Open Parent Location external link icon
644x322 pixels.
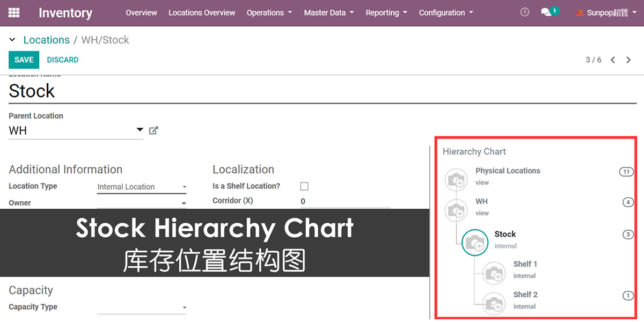(x=153, y=130)
